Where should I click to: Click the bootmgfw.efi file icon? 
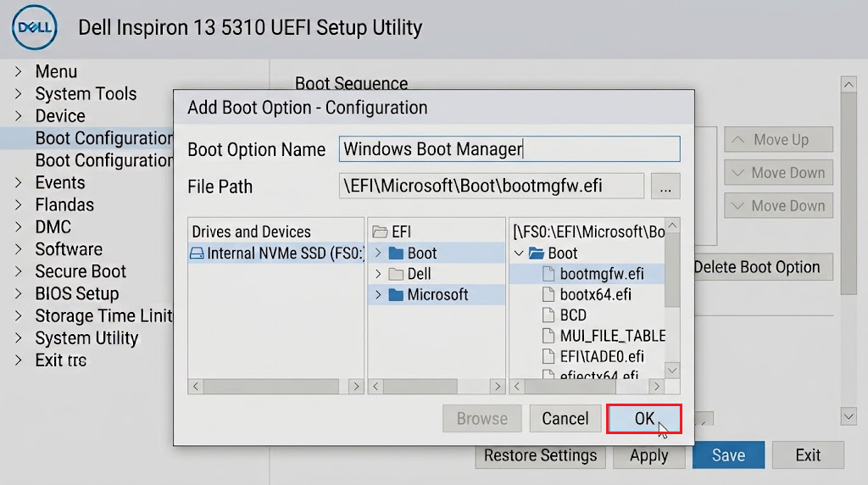(548, 274)
